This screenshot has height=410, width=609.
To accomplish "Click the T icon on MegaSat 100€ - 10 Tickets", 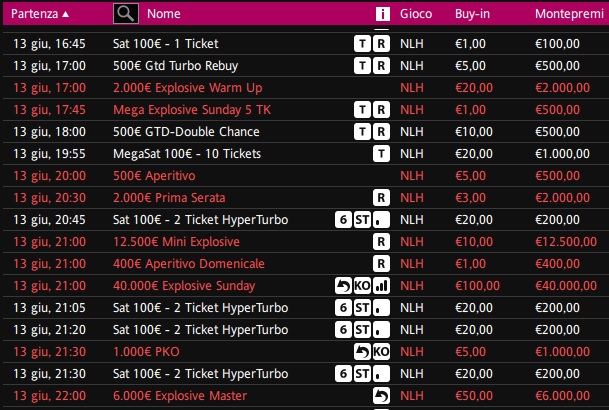I will 381,154.
